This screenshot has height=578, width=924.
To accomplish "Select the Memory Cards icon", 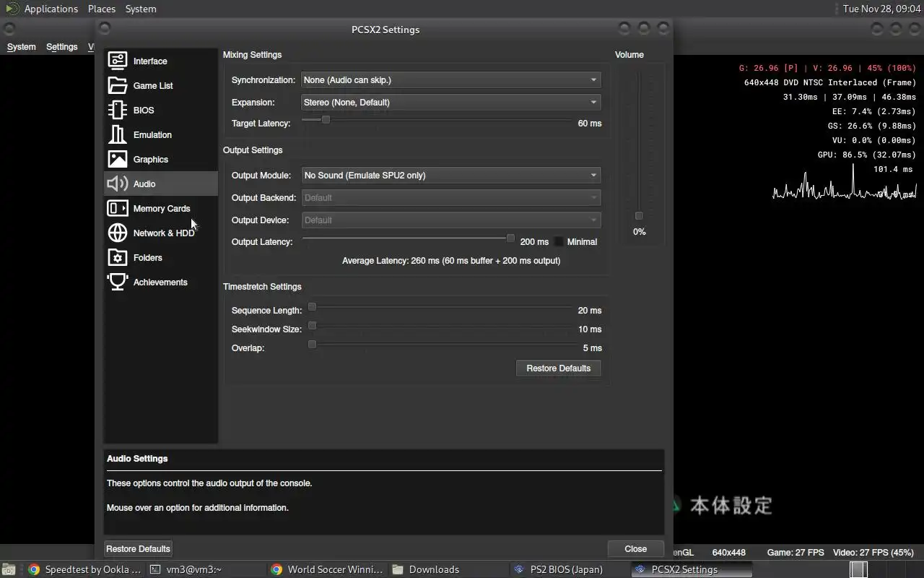I will [118, 208].
